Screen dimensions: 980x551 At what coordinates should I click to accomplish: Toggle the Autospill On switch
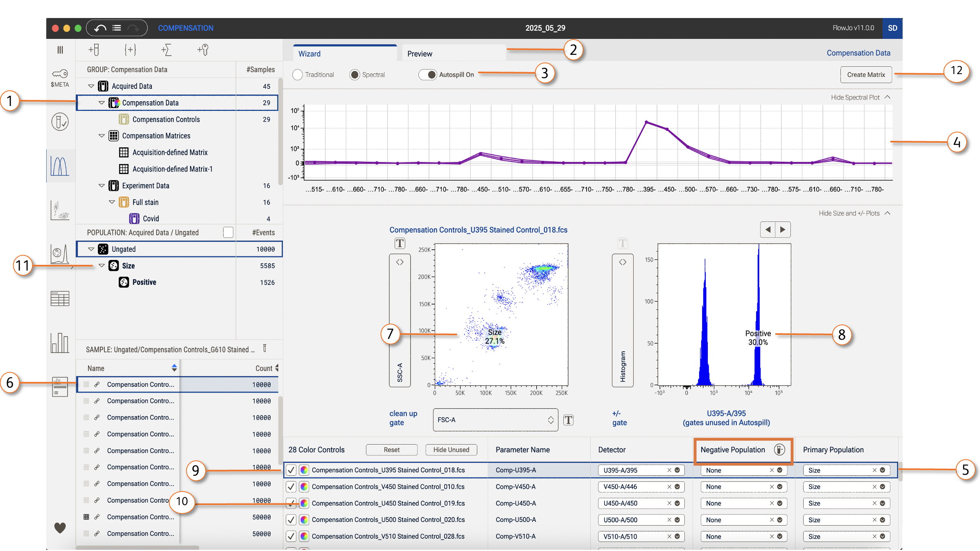428,75
